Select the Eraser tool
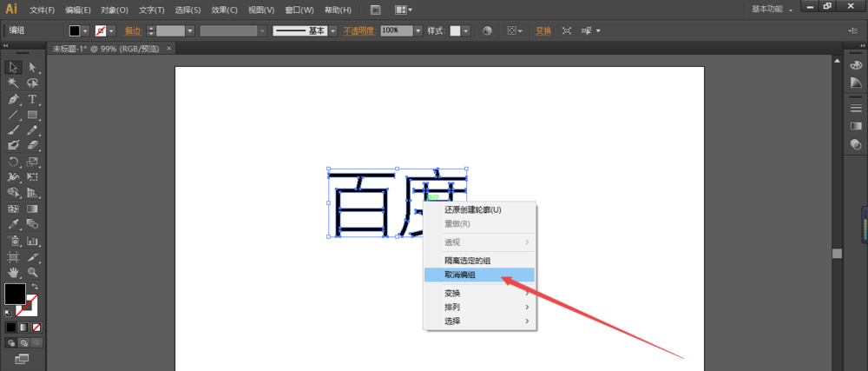This screenshot has height=371, width=868. (x=33, y=145)
